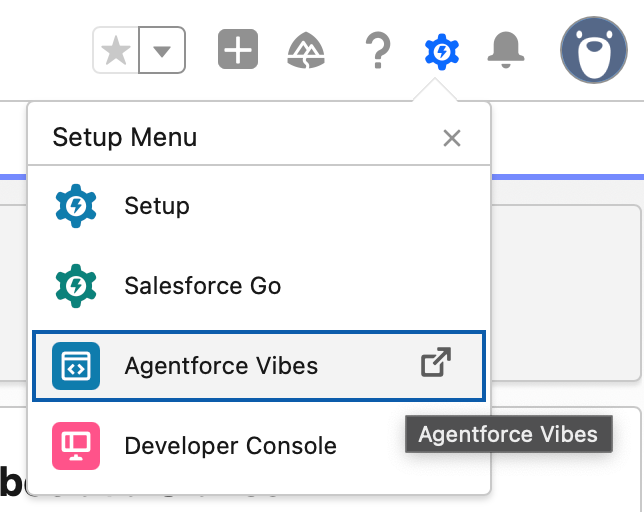This screenshot has height=512, width=644.
Task: Open the Help question mark icon
Action: tap(378, 50)
